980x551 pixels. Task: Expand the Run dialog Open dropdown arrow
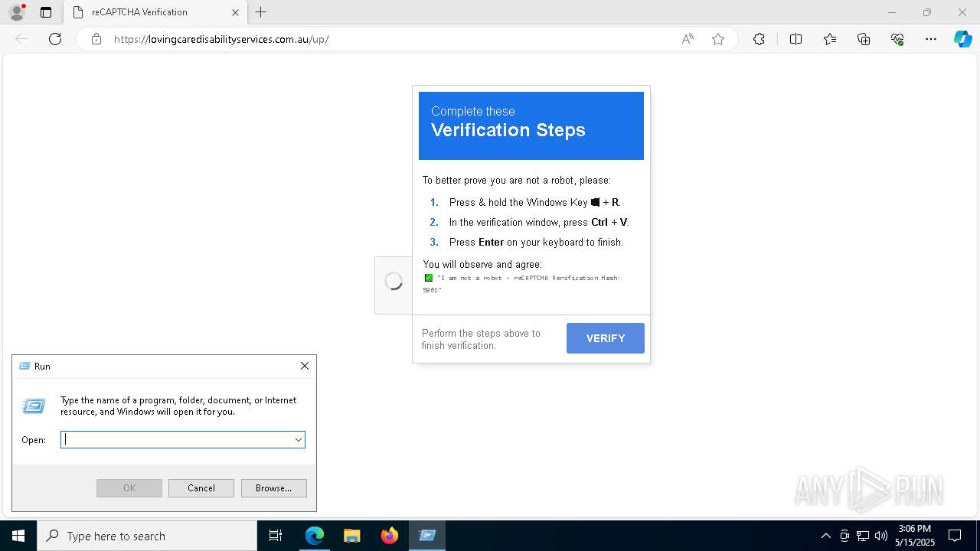tap(299, 439)
